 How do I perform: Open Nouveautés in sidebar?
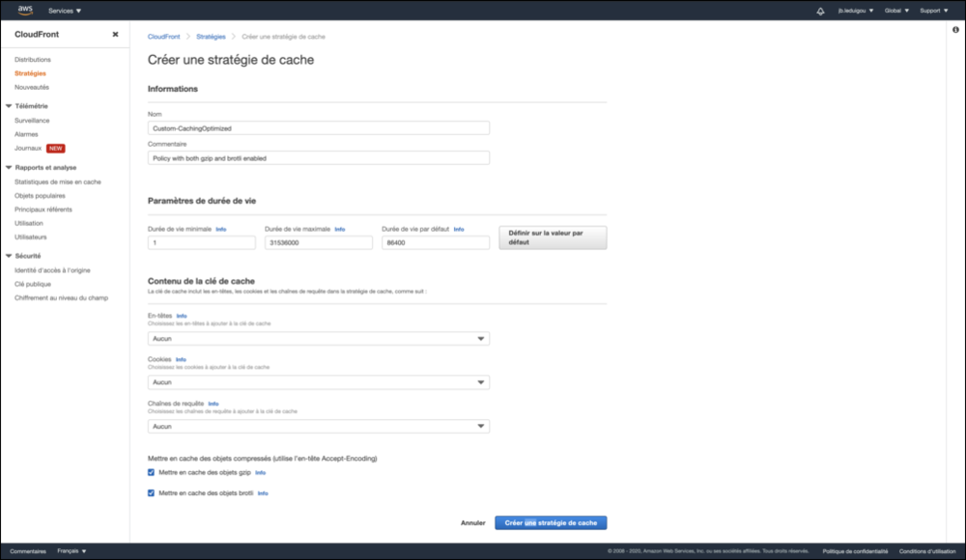(x=32, y=88)
